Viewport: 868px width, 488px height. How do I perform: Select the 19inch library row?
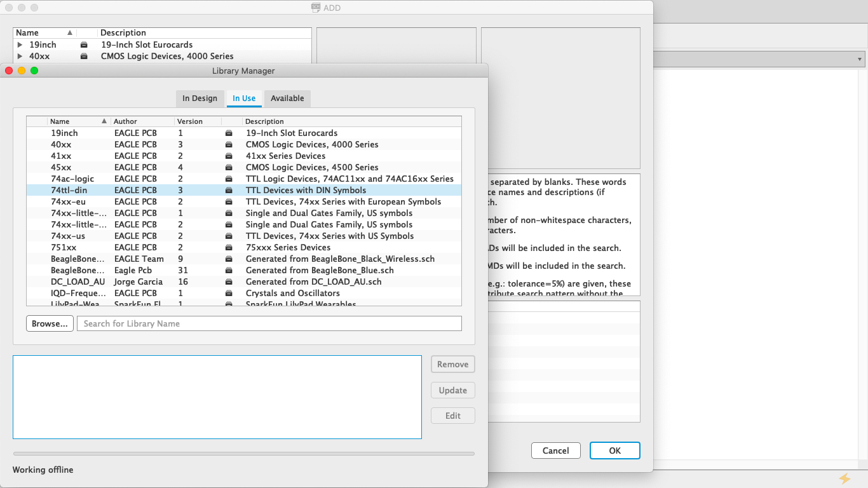click(244, 133)
